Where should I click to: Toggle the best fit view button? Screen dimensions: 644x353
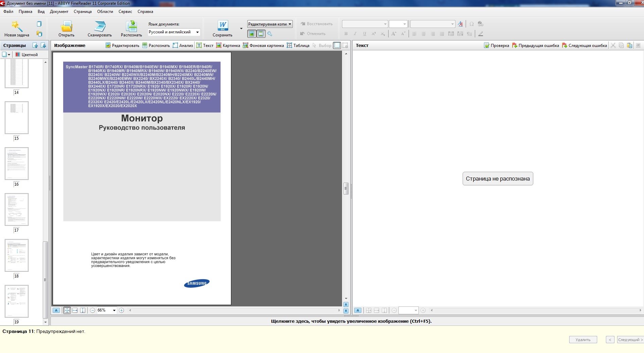click(67, 310)
